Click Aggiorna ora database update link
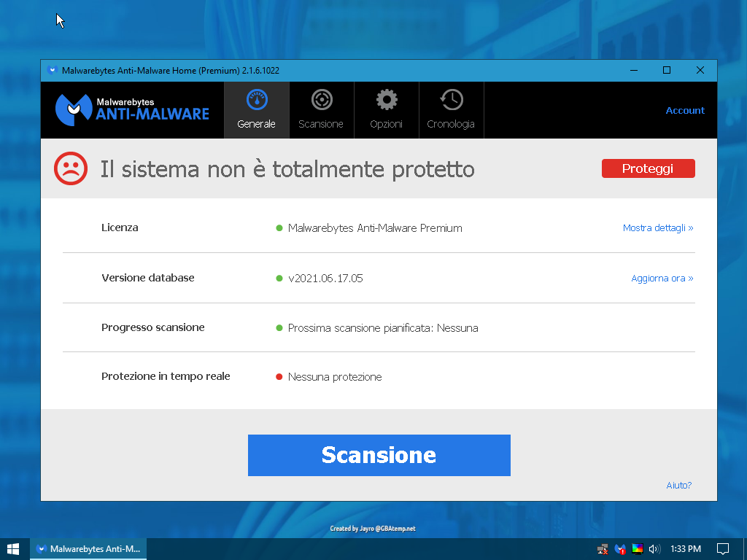This screenshot has width=747, height=560. coord(662,278)
